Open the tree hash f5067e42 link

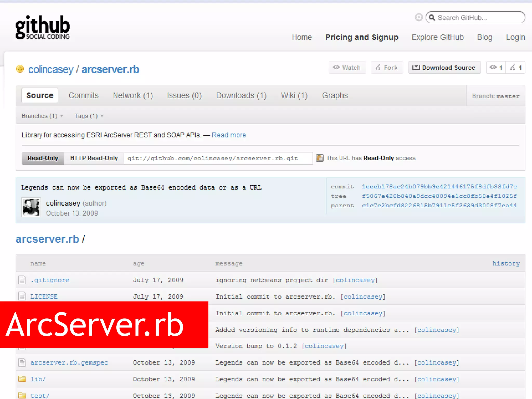pos(439,196)
